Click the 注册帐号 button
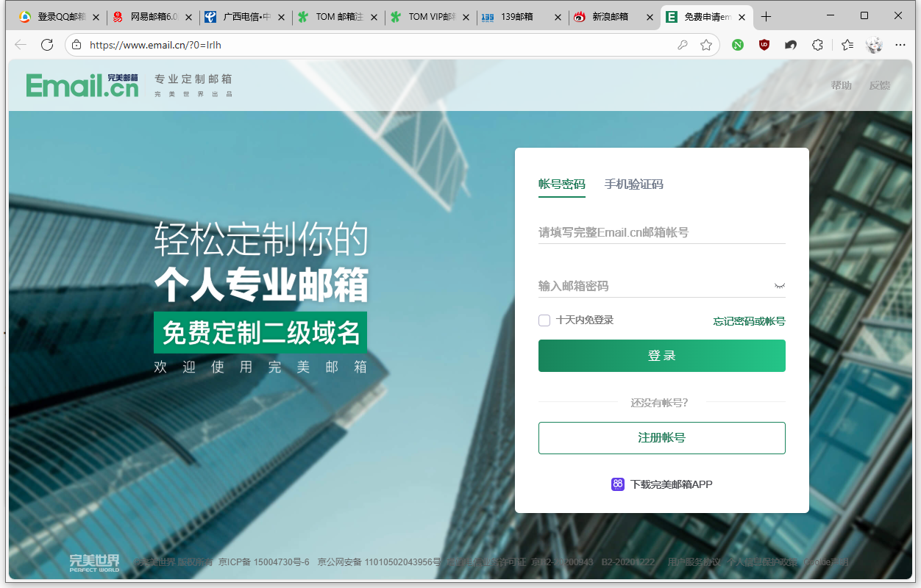The height and width of the screenshot is (588, 921). (x=661, y=438)
